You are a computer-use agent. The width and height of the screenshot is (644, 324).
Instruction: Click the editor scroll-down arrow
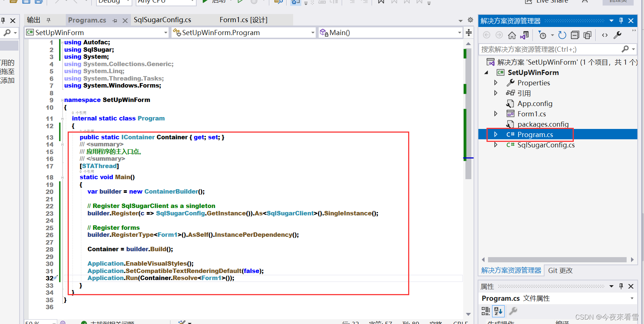coord(468,314)
